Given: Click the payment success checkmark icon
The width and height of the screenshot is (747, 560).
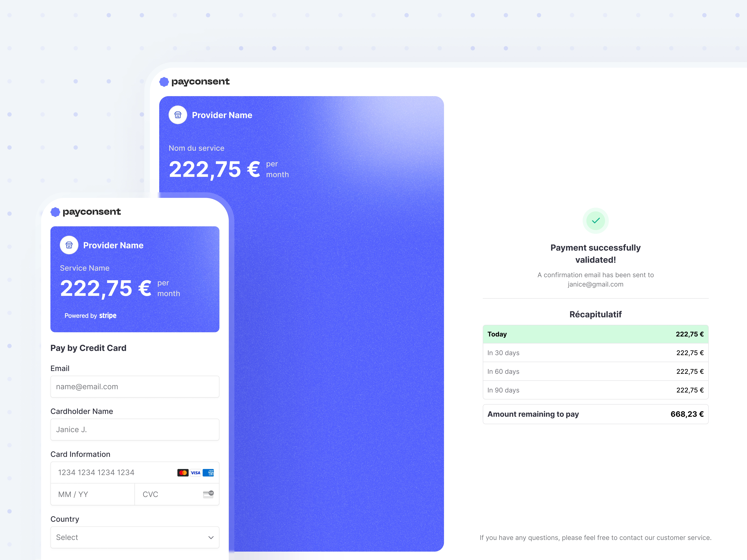Looking at the screenshot, I should tap(596, 221).
